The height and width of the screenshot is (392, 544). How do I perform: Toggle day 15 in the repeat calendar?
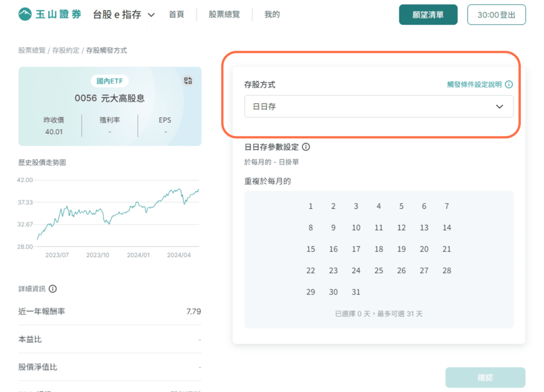click(x=310, y=249)
